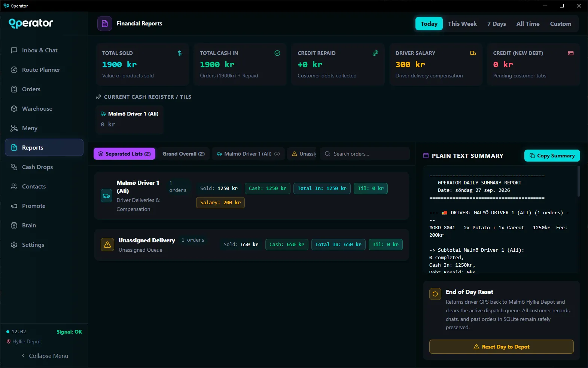Image resolution: width=588 pixels, height=368 pixels.
Task: Select the Grand Overall (2) tab
Action: coord(183,154)
